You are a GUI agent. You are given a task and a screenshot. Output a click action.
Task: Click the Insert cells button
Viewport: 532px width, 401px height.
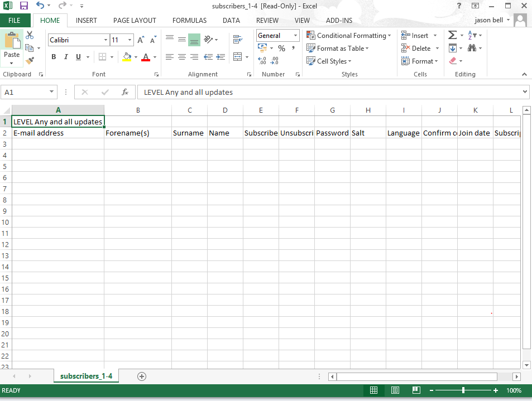point(415,35)
